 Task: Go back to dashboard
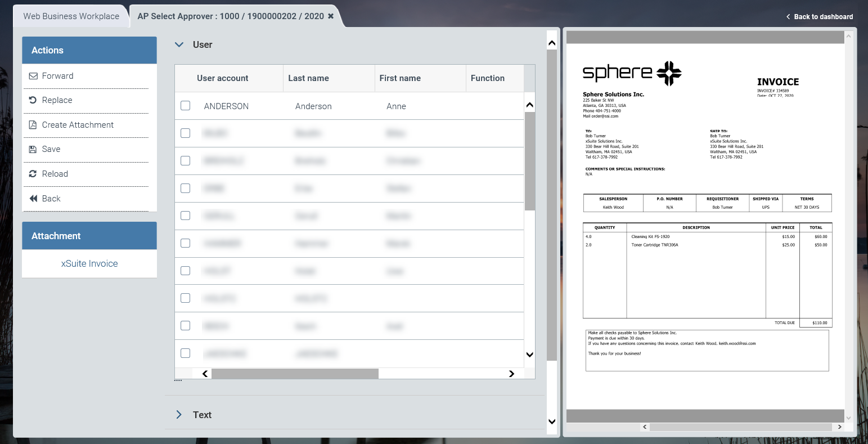[x=819, y=17]
